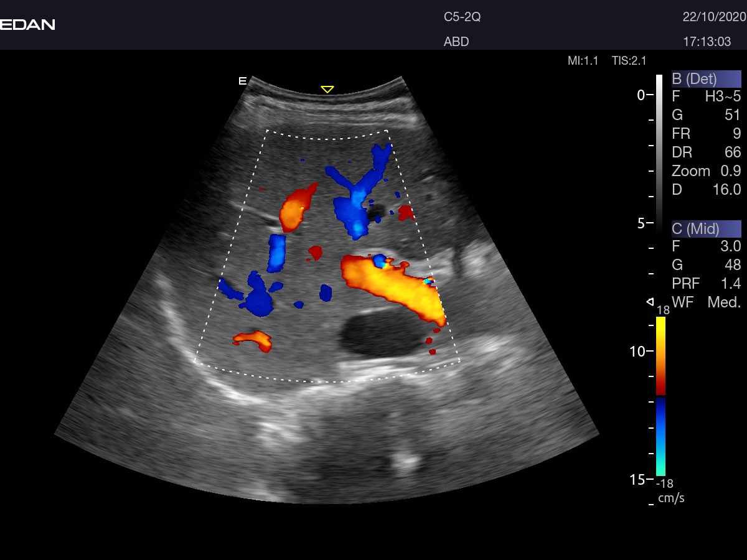Click the EDAN logo
The height and width of the screenshot is (560, 747).
point(27,25)
